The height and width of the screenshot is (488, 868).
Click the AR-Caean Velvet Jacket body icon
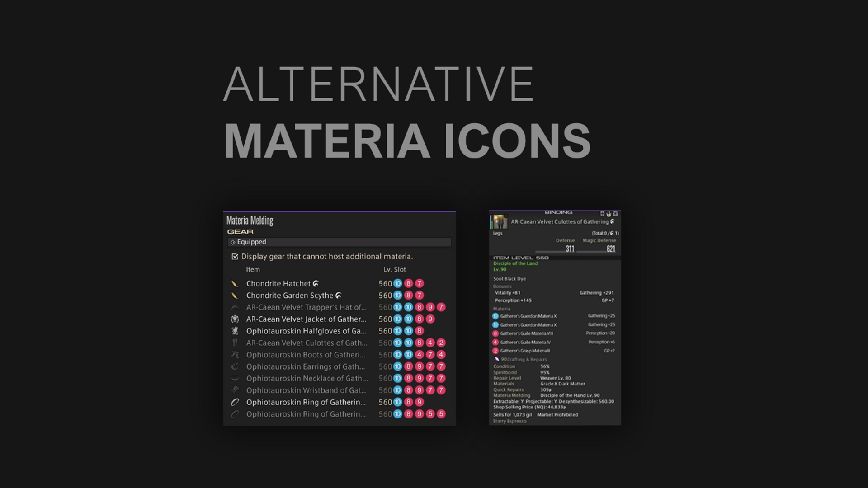tap(235, 319)
